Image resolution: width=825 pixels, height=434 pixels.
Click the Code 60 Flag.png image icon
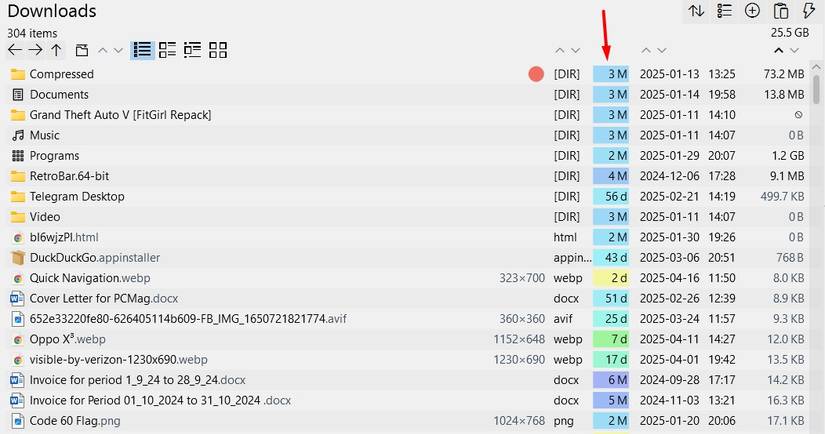click(18, 421)
